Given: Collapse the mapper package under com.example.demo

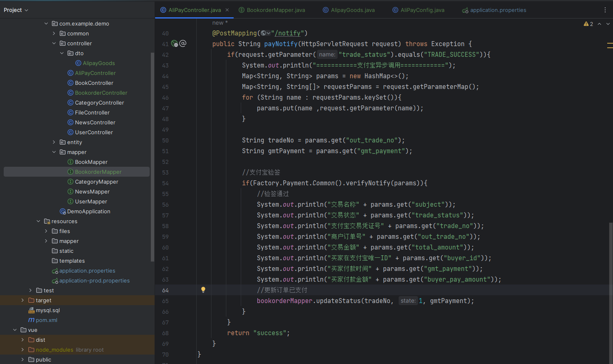Looking at the screenshot, I should 54,152.
